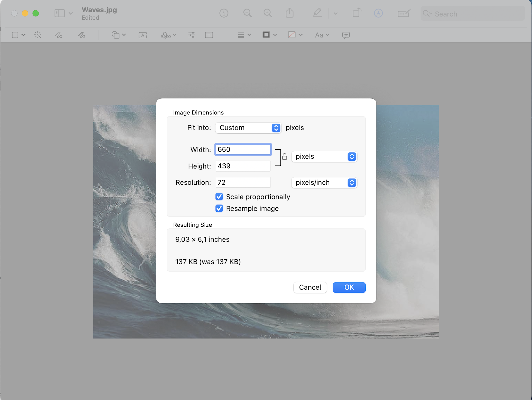Disable the Resample image checkbox
This screenshot has width=532, height=400.
(219, 208)
